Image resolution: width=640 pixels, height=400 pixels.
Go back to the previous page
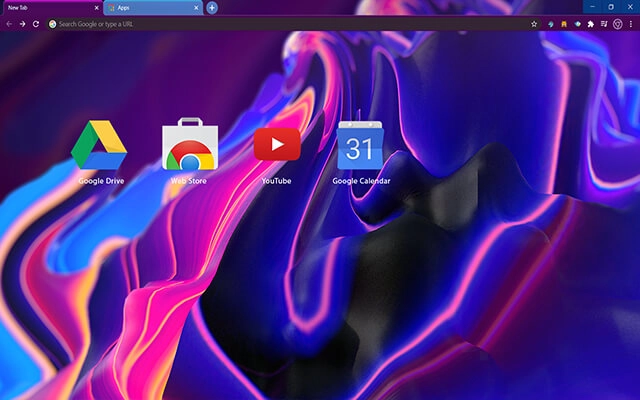point(9,24)
